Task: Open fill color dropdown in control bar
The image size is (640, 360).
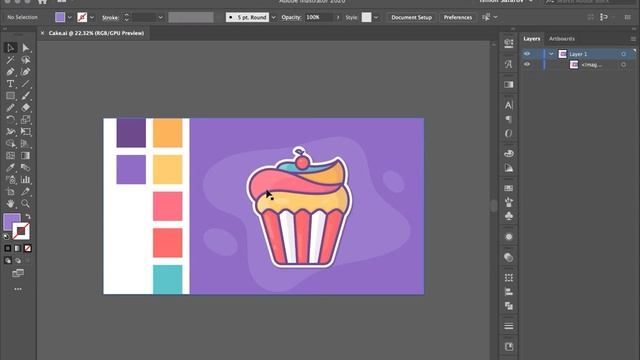Action: pyautogui.click(x=69, y=18)
